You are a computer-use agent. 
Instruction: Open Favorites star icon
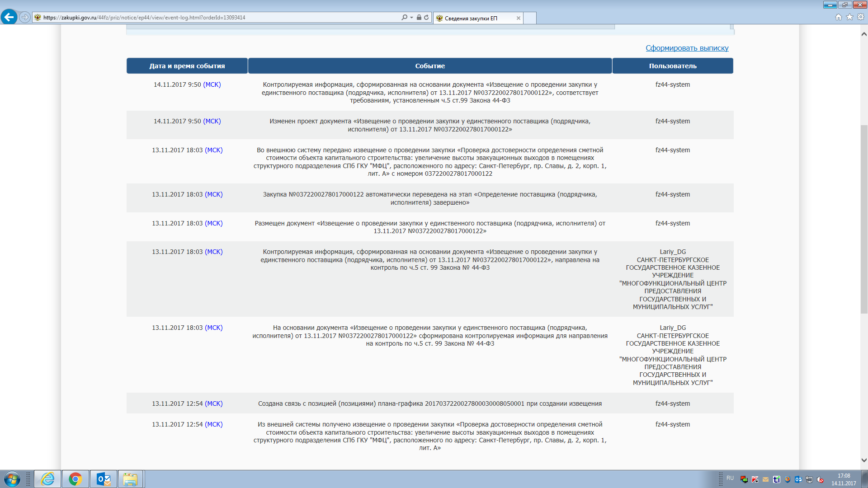849,17
